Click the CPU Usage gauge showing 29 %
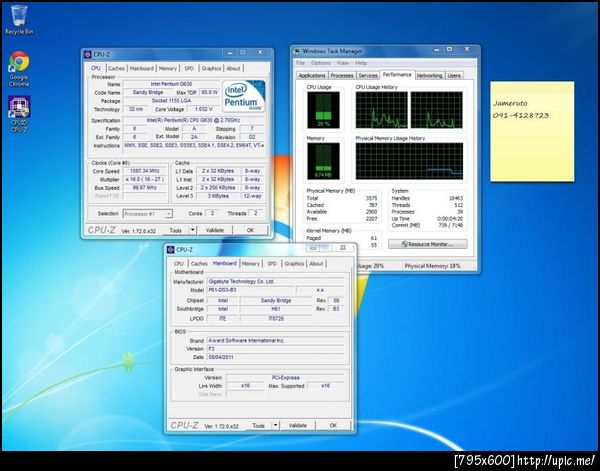 [x=323, y=110]
